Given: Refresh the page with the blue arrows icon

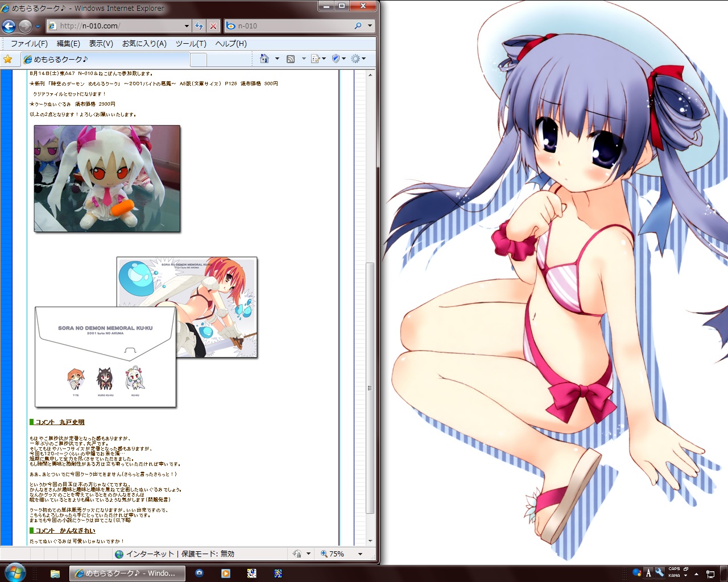Looking at the screenshot, I should pos(199,26).
